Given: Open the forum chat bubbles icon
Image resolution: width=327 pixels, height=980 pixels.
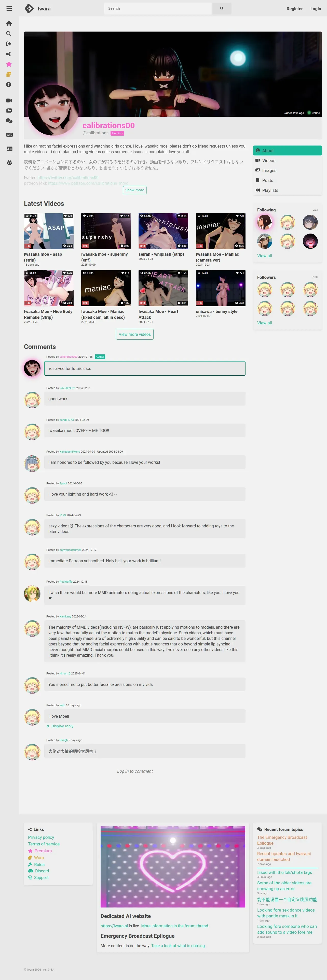Looking at the screenshot, I should tap(9, 121).
